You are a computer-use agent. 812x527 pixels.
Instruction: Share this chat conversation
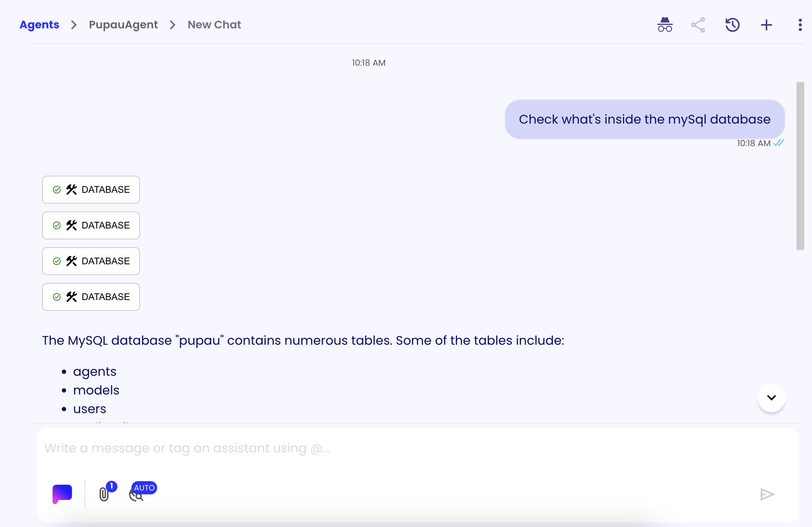pyautogui.click(x=698, y=25)
